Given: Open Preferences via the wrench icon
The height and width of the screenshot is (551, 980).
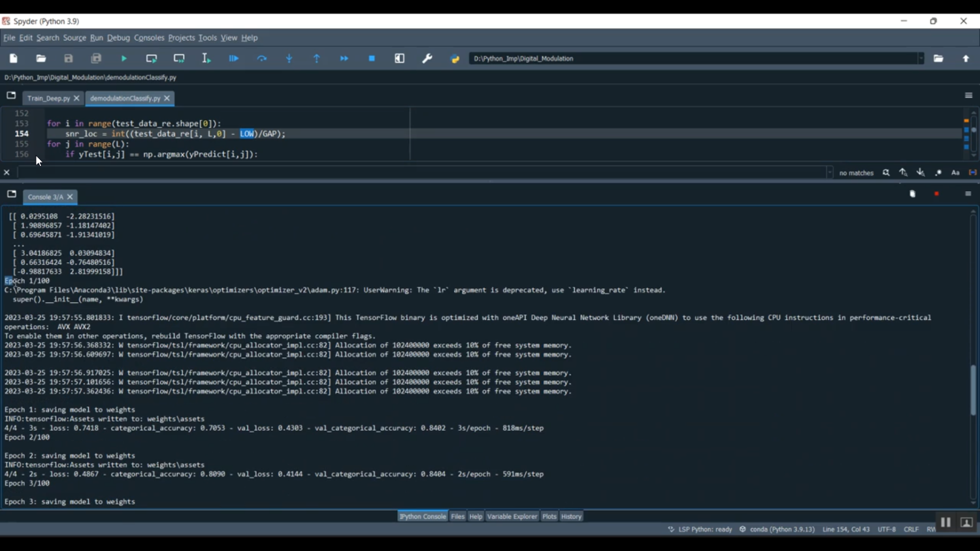Looking at the screenshot, I should [x=427, y=59].
